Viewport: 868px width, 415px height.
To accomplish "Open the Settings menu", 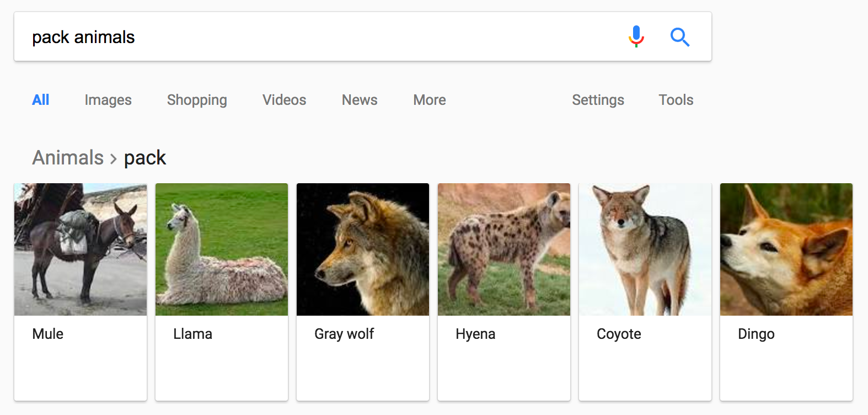I will pyautogui.click(x=598, y=100).
